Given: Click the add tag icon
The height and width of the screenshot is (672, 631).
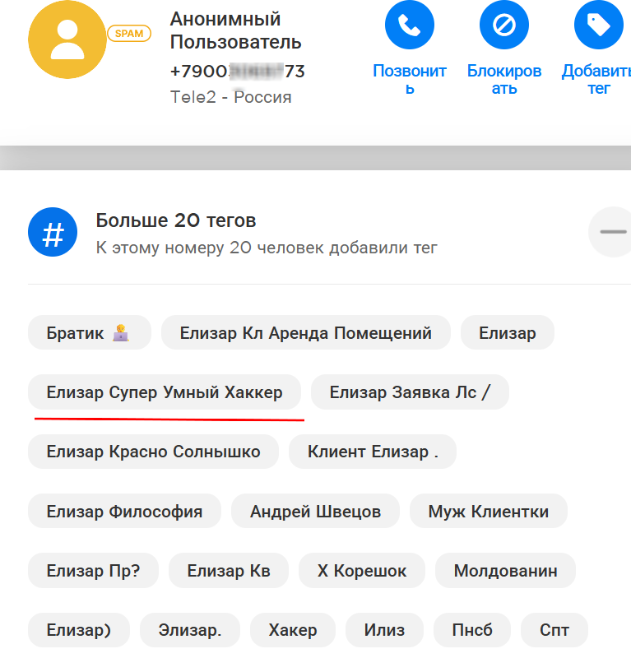Looking at the screenshot, I should coord(598,25).
